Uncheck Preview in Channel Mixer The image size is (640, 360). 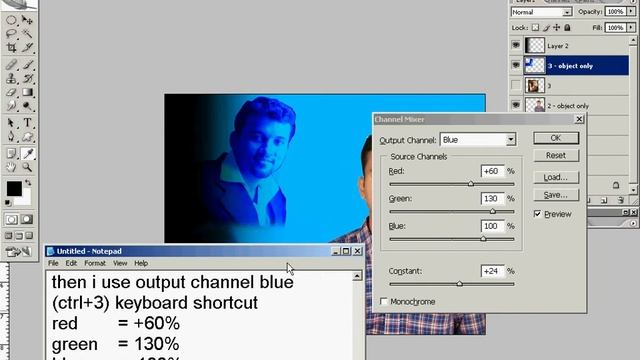click(538, 214)
